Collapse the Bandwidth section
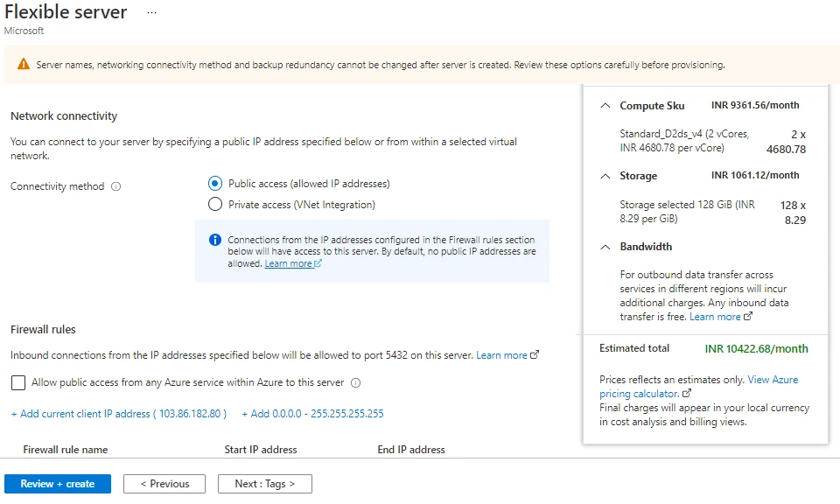840x504 pixels. [605, 246]
